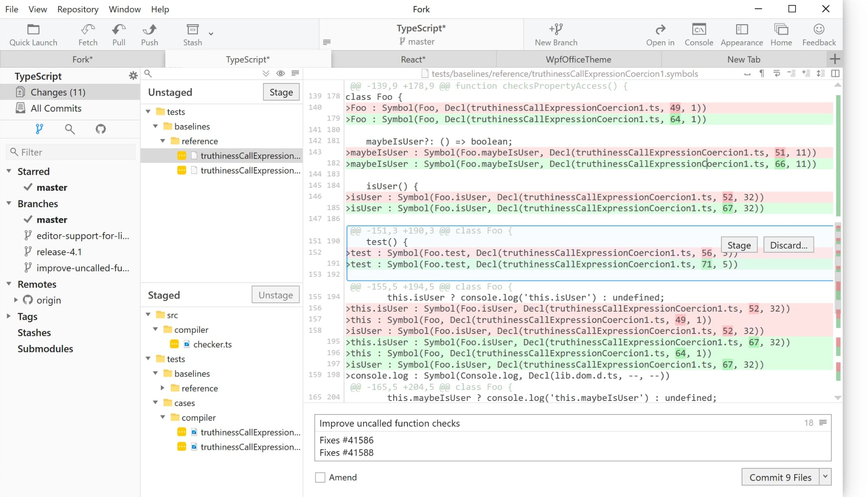Fetch from remote

tap(88, 35)
